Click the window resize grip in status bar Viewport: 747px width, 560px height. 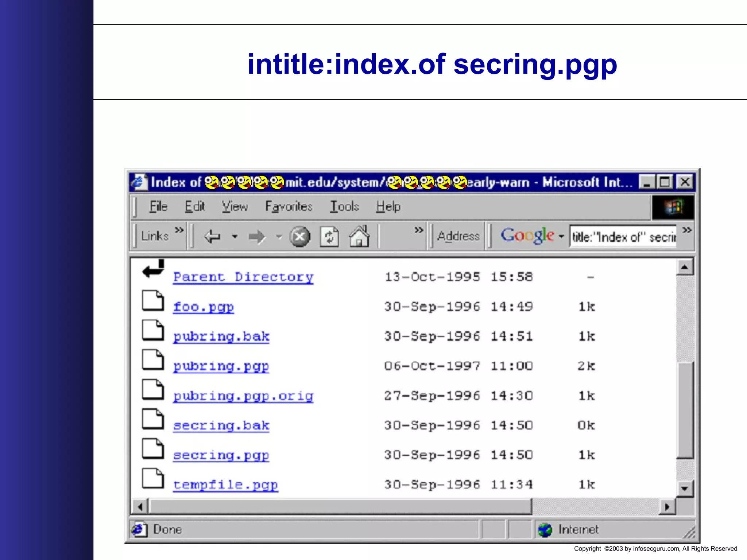[x=689, y=532]
